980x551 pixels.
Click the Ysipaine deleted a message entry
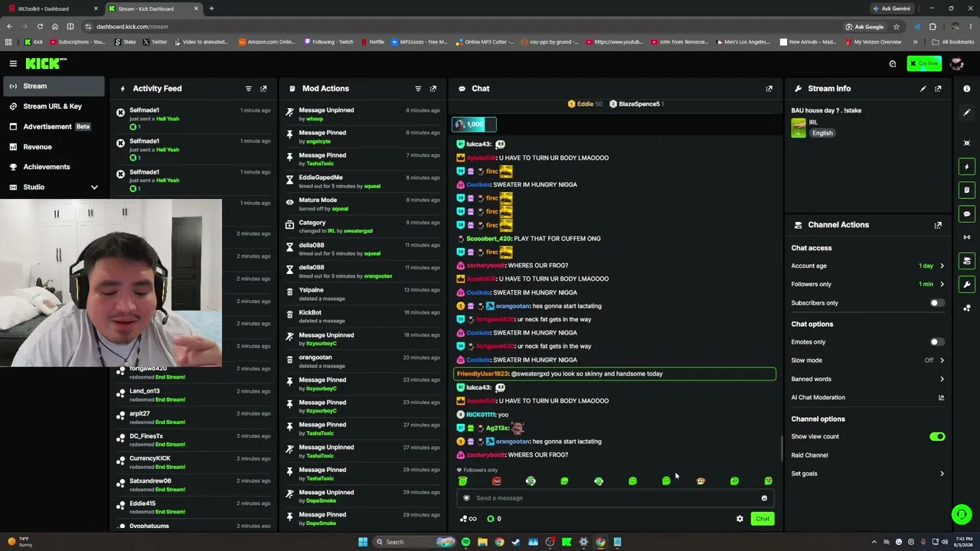pyautogui.click(x=364, y=294)
